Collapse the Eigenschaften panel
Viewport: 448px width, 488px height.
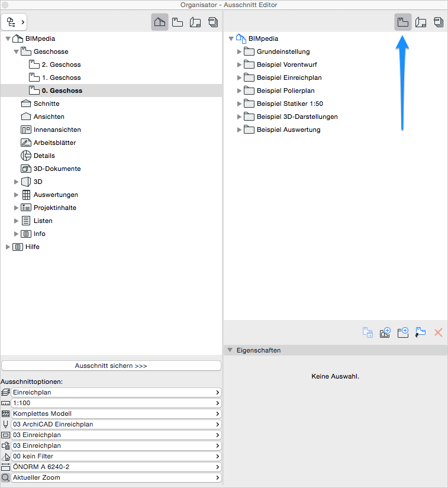[x=230, y=350]
